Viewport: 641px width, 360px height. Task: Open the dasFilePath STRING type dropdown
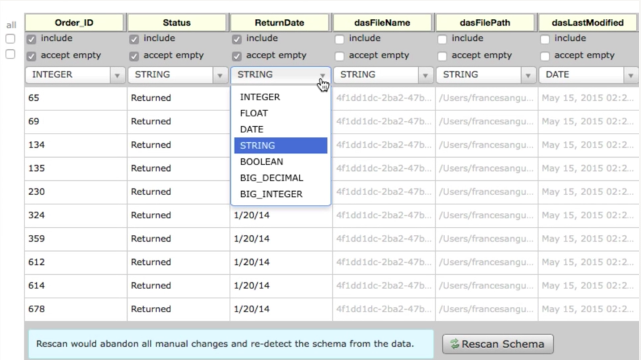pyautogui.click(x=486, y=75)
